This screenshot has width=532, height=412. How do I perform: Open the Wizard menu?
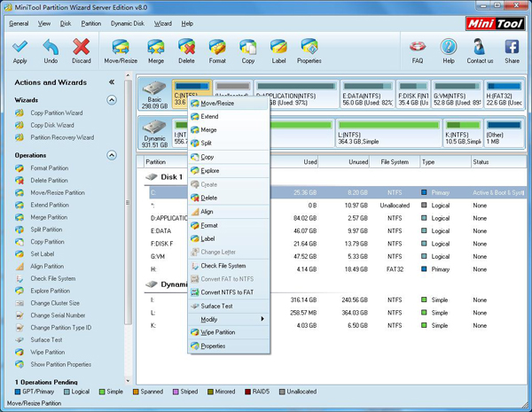coord(163,23)
